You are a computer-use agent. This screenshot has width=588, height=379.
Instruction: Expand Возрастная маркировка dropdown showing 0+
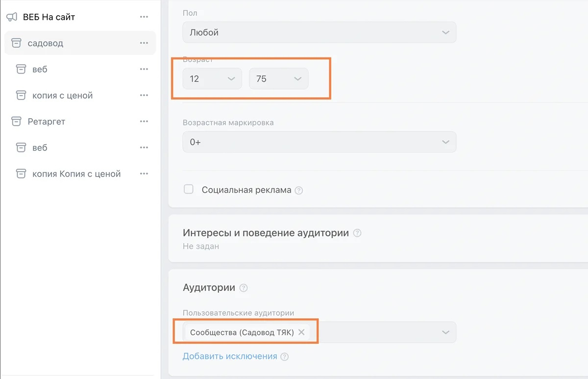[x=319, y=142]
